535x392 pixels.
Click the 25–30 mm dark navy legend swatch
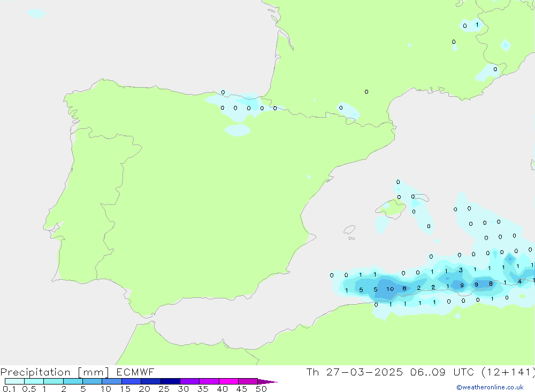(170, 381)
